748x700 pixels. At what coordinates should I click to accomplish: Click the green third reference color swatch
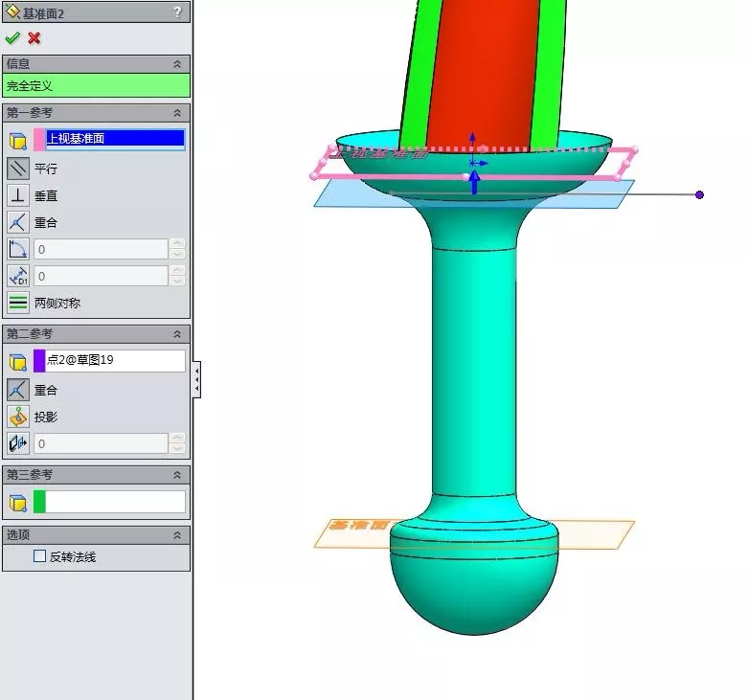[x=39, y=502]
